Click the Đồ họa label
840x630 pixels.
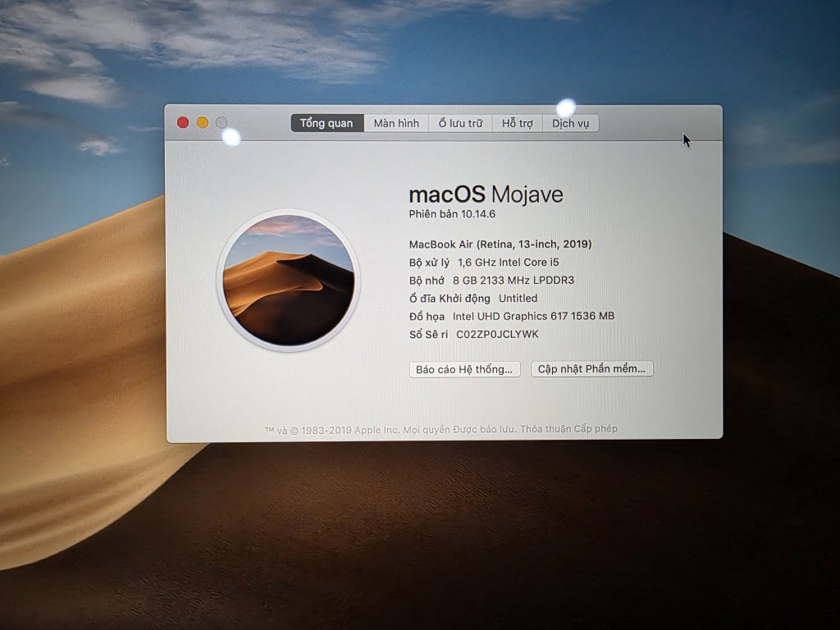coord(427,317)
